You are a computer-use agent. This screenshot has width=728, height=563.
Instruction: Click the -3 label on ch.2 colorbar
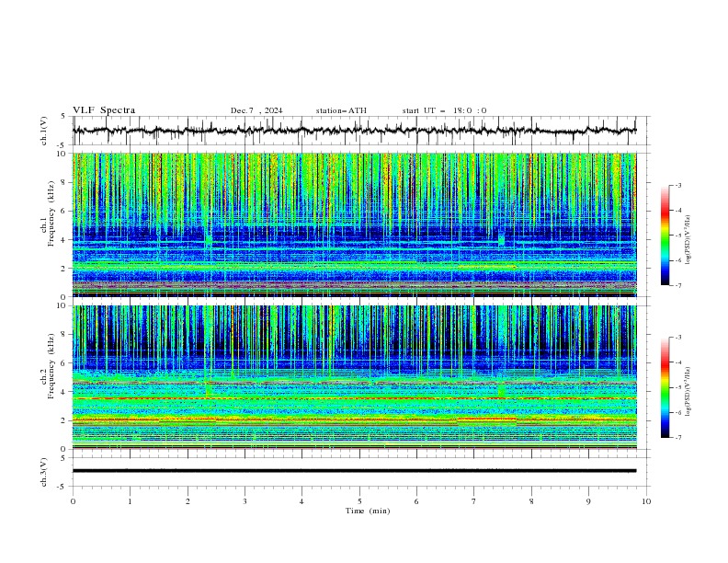click(x=678, y=338)
